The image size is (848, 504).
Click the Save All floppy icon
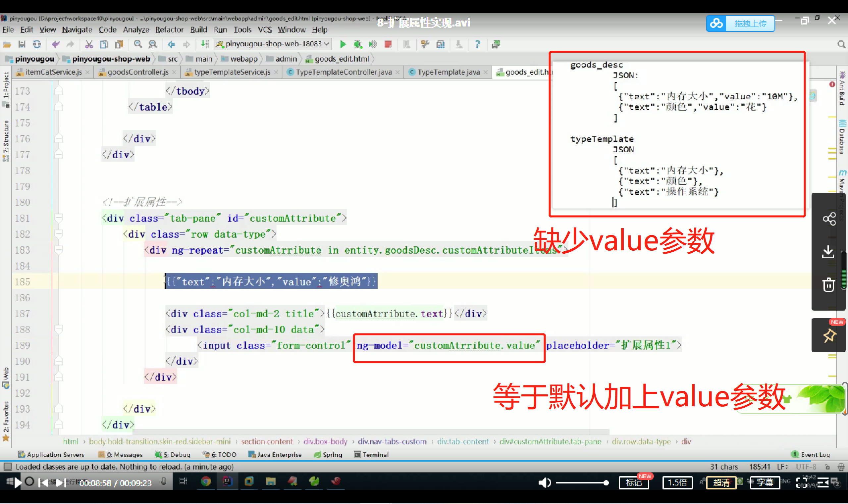pyautogui.click(x=22, y=44)
